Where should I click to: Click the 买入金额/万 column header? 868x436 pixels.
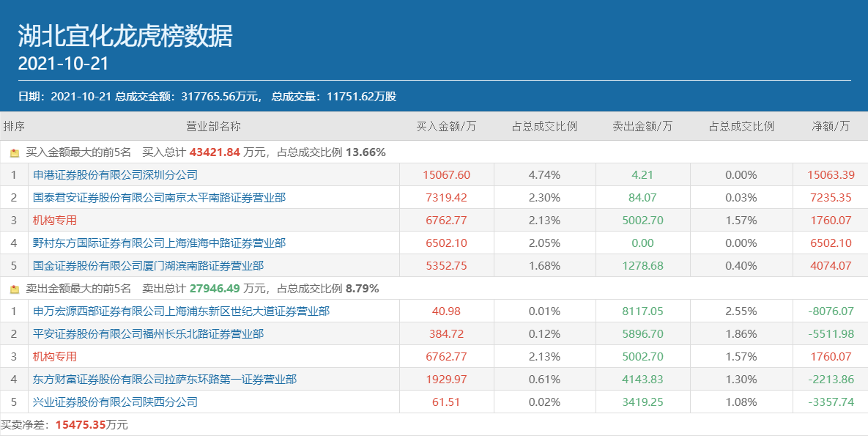click(x=446, y=126)
